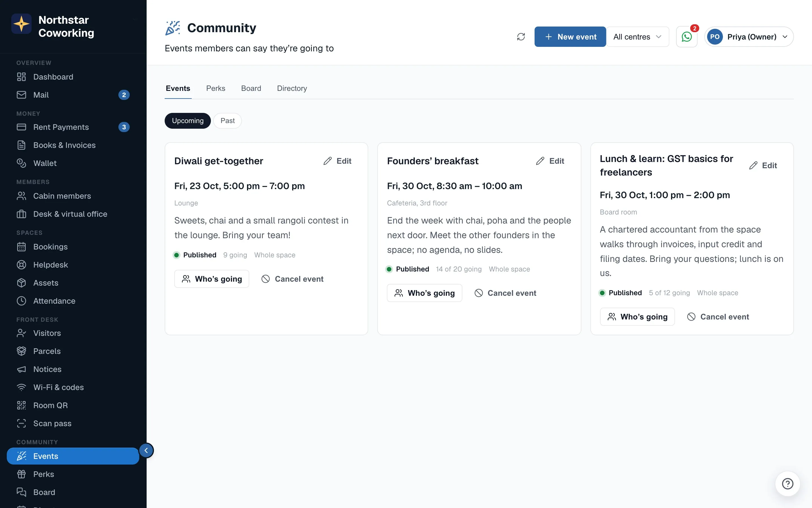Screen dimensions: 812x508
Task: Select the Upcoming filter pill
Action: 187,121
